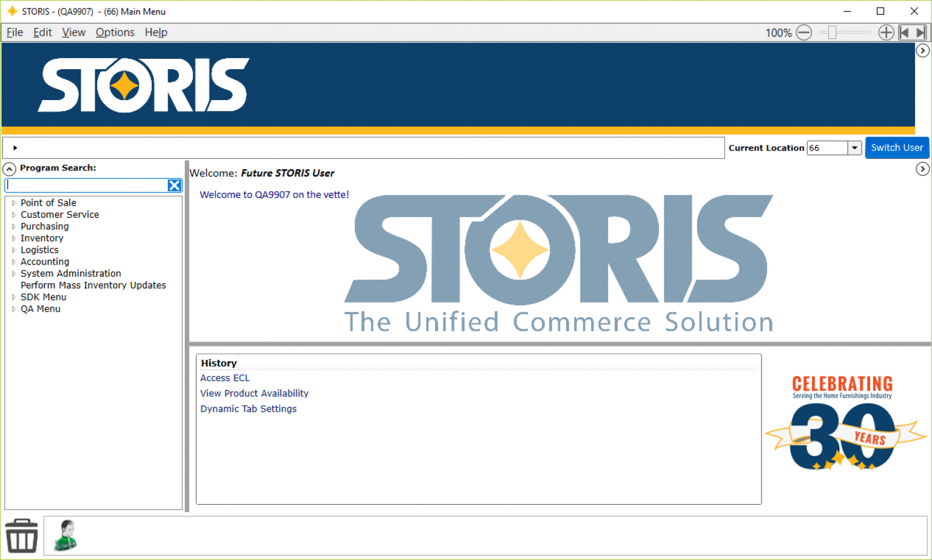Click the skip-to-first arrow icon
The height and width of the screenshot is (560, 932).
[903, 32]
